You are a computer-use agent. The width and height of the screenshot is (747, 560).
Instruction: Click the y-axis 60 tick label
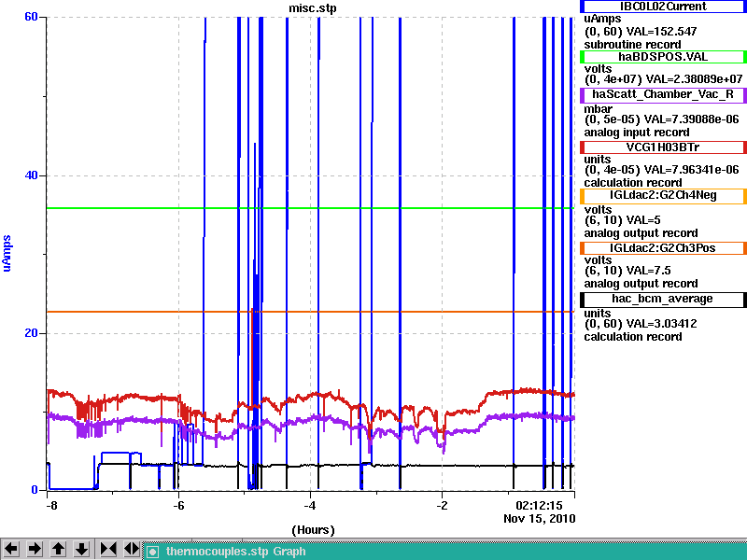click(31, 17)
